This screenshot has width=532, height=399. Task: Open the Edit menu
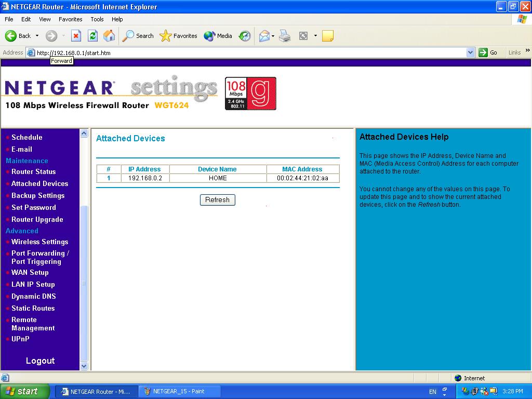coord(26,19)
